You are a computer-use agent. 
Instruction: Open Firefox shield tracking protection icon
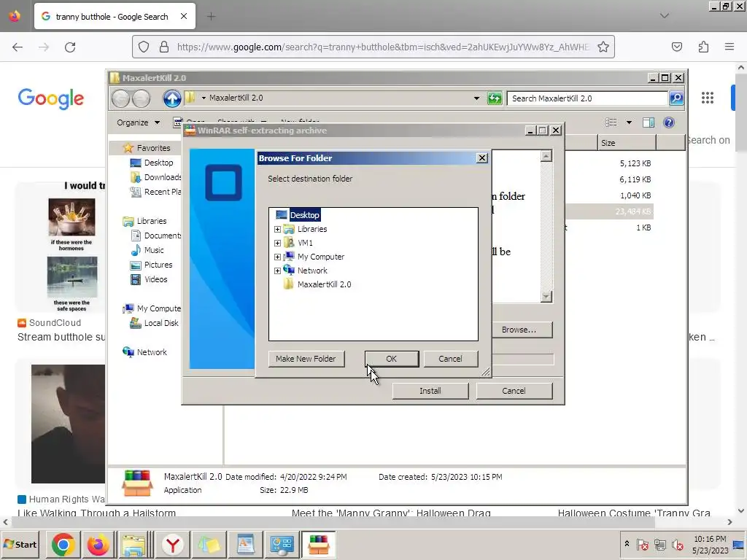pos(144,47)
